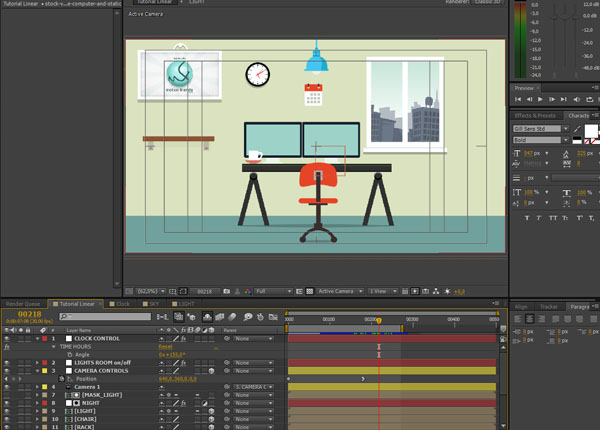This screenshot has height=430, width=600.
Task: Open the composition flowchart from viewer
Action: (436, 292)
